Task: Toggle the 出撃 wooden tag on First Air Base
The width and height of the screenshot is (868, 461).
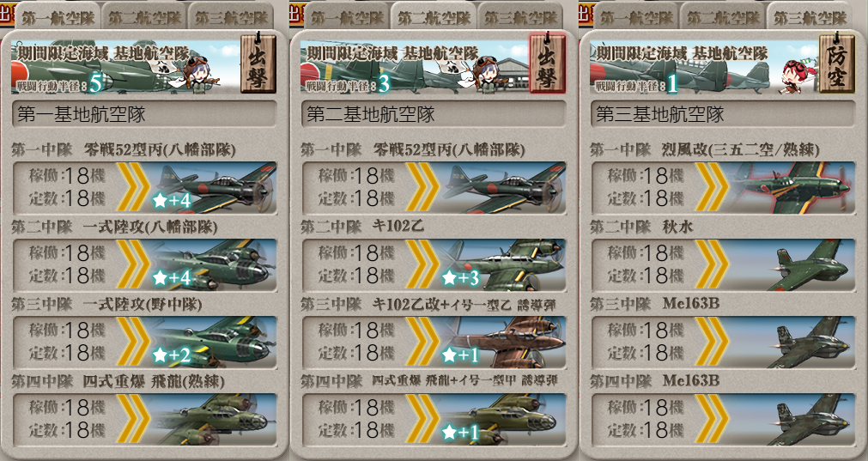Action: [258, 63]
